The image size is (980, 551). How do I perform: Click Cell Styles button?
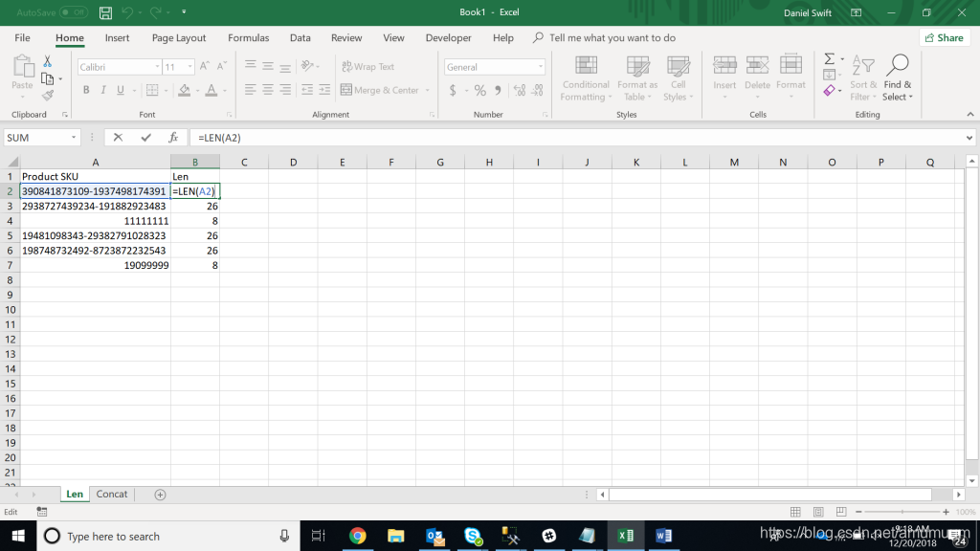pos(678,78)
